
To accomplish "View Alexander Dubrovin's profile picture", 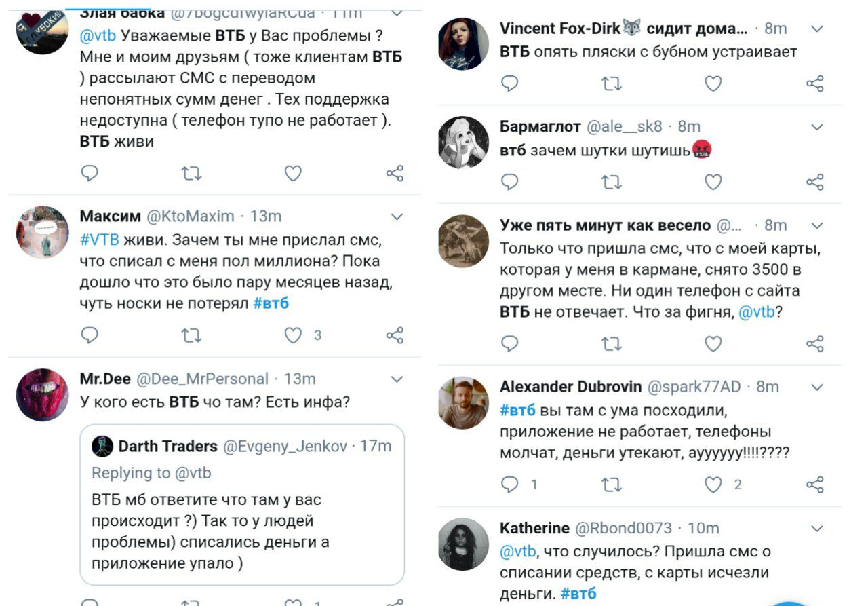I will pyautogui.click(x=464, y=402).
